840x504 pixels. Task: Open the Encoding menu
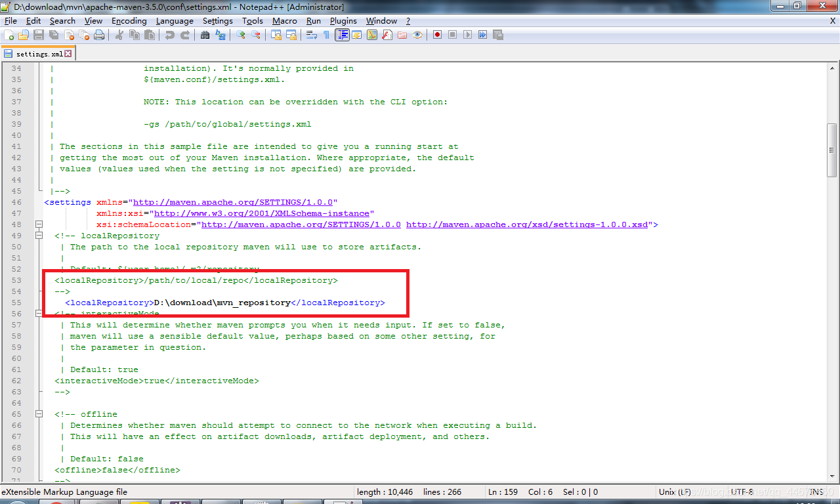pos(129,21)
